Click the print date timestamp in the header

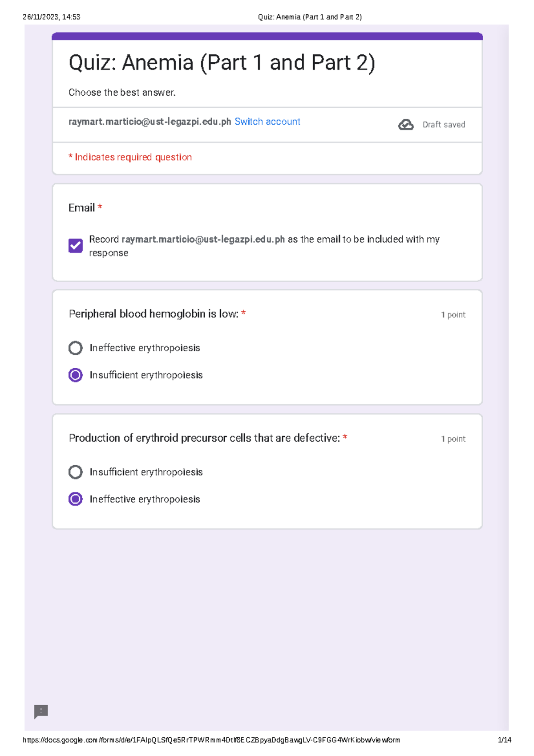click(x=51, y=17)
